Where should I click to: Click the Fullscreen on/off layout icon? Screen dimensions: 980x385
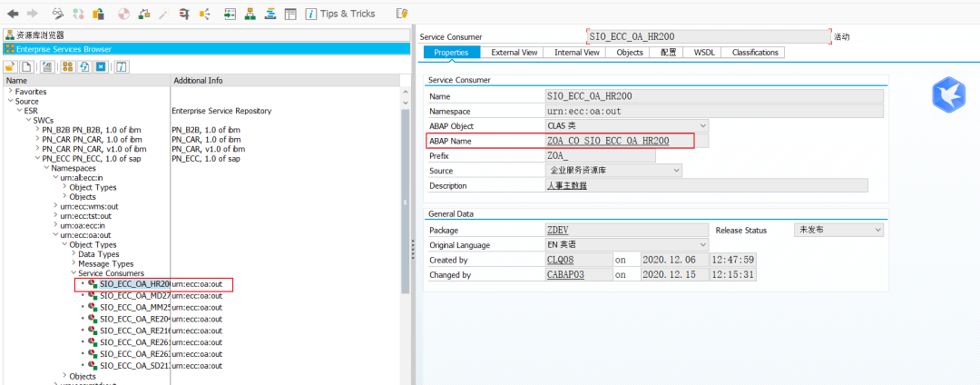(290, 13)
